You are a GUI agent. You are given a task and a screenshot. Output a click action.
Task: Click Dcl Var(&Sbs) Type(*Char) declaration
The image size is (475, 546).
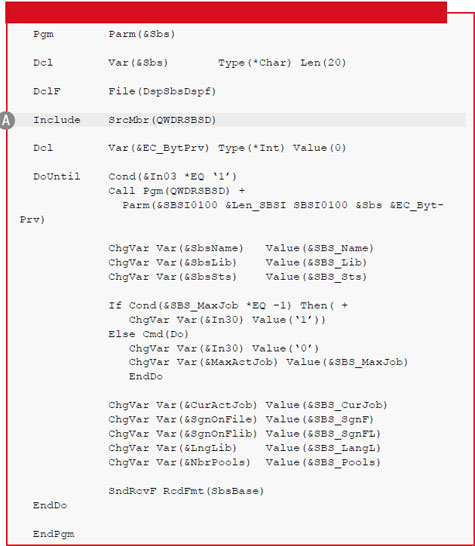click(x=190, y=63)
